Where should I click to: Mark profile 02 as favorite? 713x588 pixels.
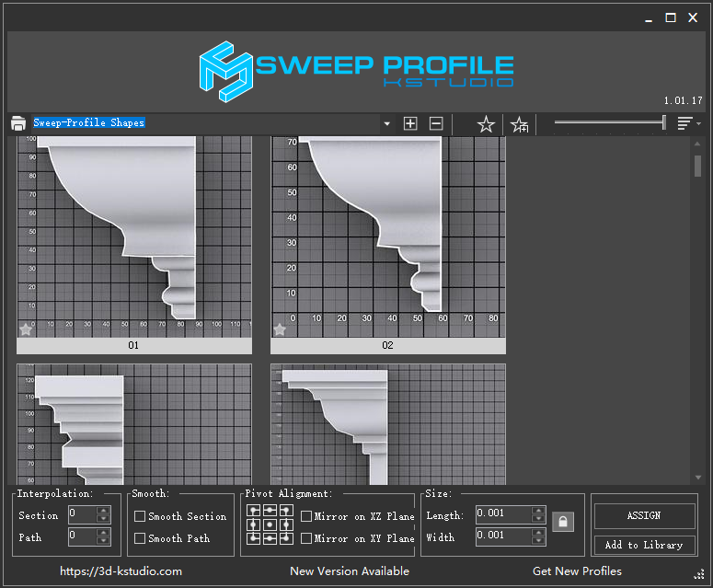click(x=280, y=329)
